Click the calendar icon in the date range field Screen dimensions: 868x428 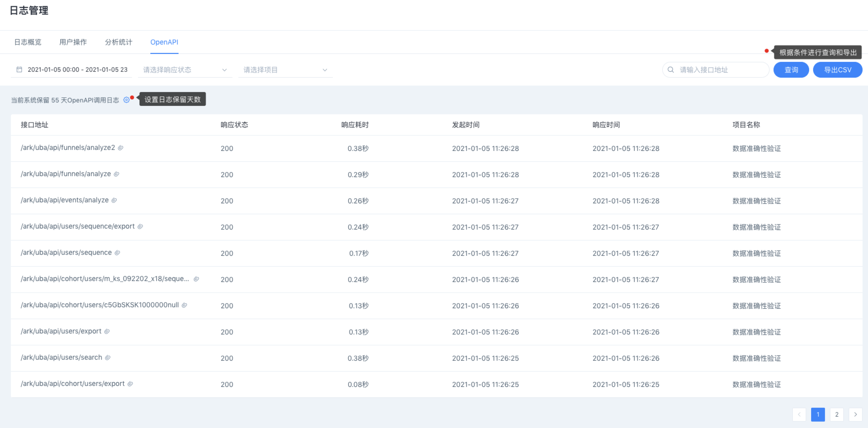point(19,70)
